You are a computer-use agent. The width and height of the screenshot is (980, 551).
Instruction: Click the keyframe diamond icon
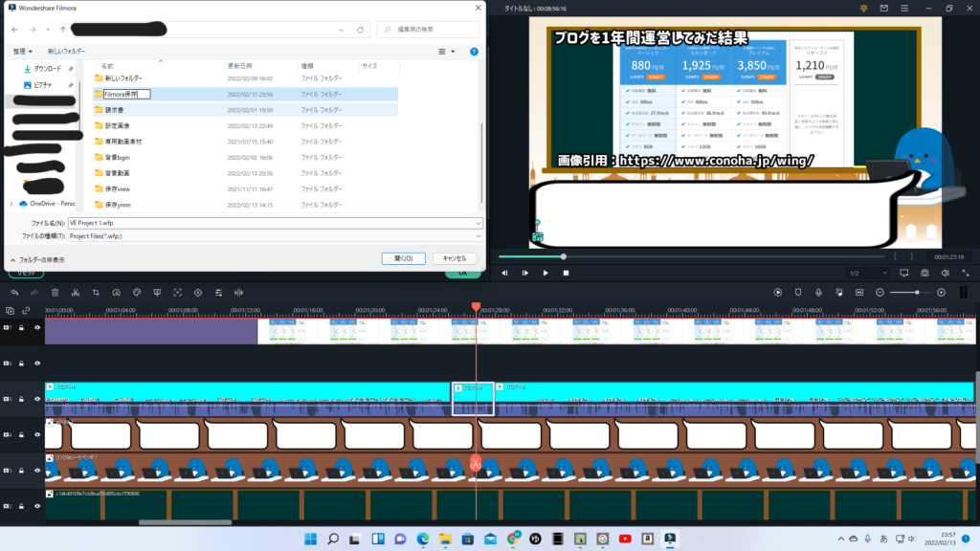[x=198, y=293]
